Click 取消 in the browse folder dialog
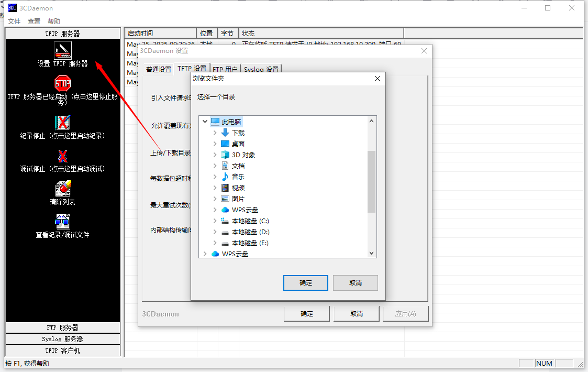 (355, 282)
